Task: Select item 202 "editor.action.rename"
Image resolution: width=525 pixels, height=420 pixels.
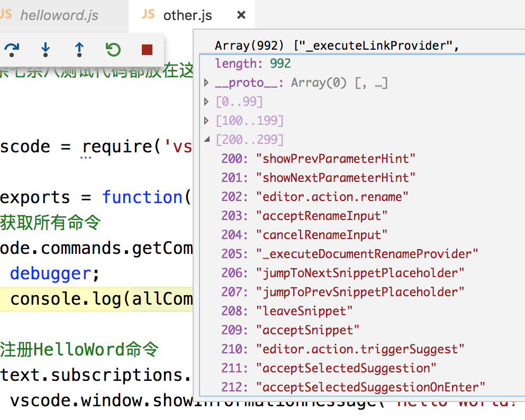Action: [x=315, y=196]
